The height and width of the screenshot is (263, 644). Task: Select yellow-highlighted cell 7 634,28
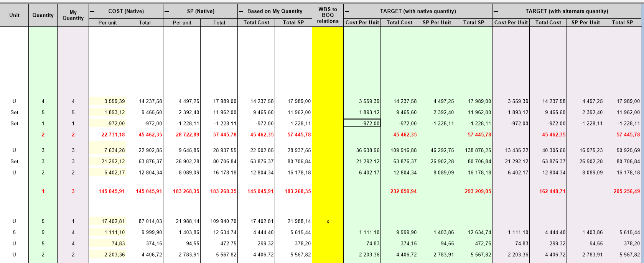[x=107, y=151]
